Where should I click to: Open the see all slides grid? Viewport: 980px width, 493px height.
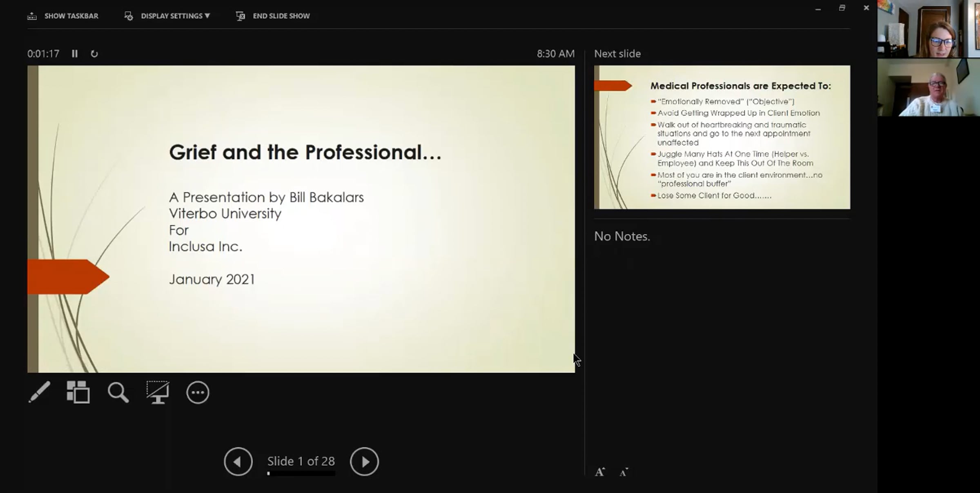78,392
